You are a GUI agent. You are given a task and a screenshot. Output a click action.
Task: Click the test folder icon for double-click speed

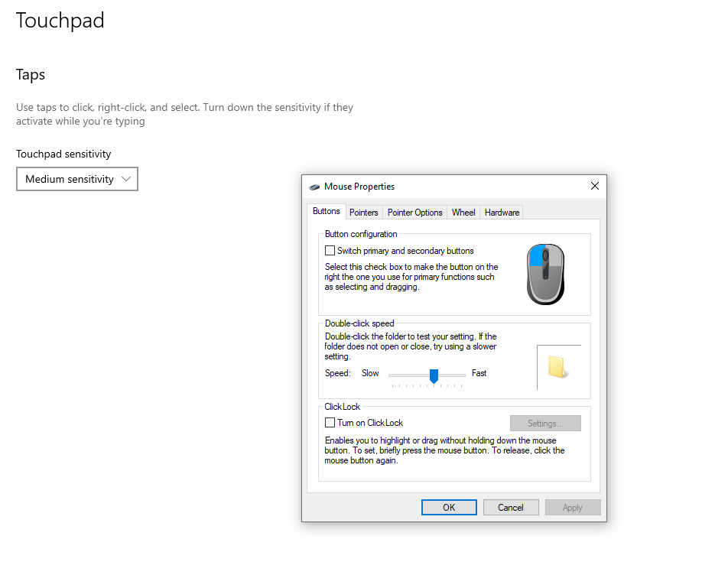pyautogui.click(x=557, y=367)
